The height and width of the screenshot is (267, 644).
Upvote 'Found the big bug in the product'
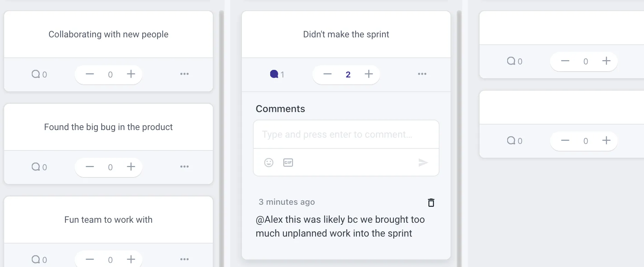(131, 167)
